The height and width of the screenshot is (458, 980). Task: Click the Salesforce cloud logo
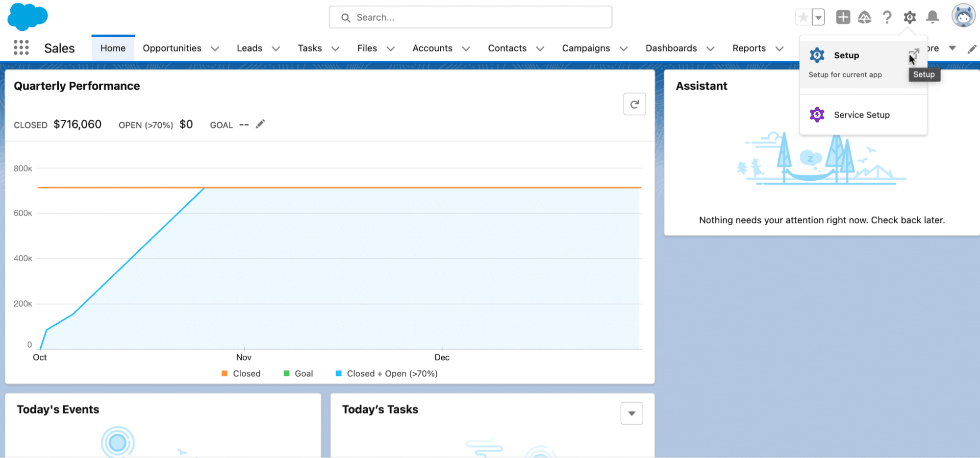[x=27, y=16]
